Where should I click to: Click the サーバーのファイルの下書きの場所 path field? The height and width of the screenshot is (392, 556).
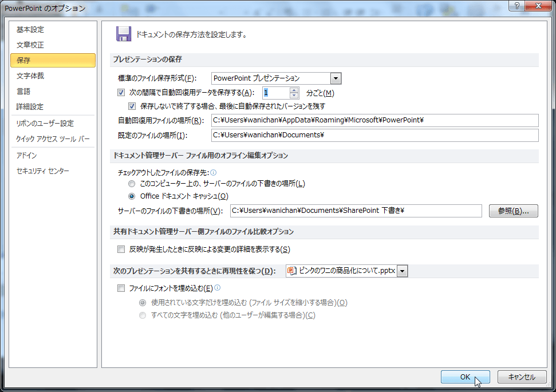click(356, 211)
